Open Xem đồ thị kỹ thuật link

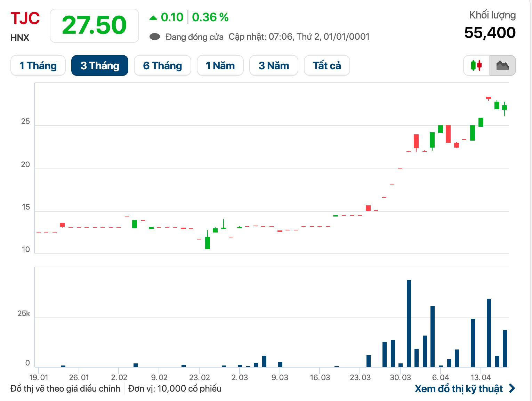(459, 388)
